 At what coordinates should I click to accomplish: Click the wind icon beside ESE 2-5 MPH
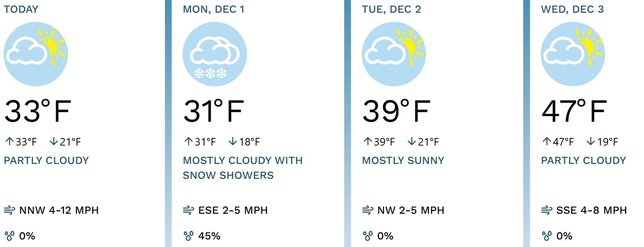point(188,210)
